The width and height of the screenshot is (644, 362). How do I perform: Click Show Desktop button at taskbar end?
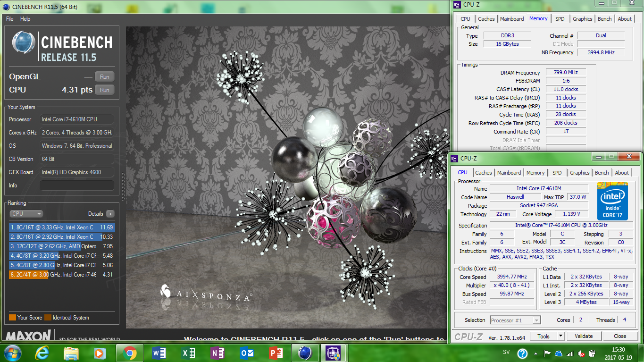pos(640,353)
